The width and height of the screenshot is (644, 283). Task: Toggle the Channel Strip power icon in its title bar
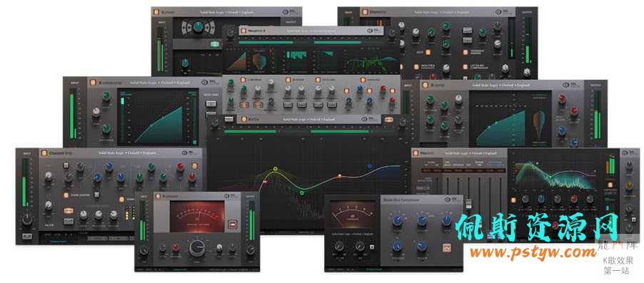pyautogui.click(x=44, y=153)
